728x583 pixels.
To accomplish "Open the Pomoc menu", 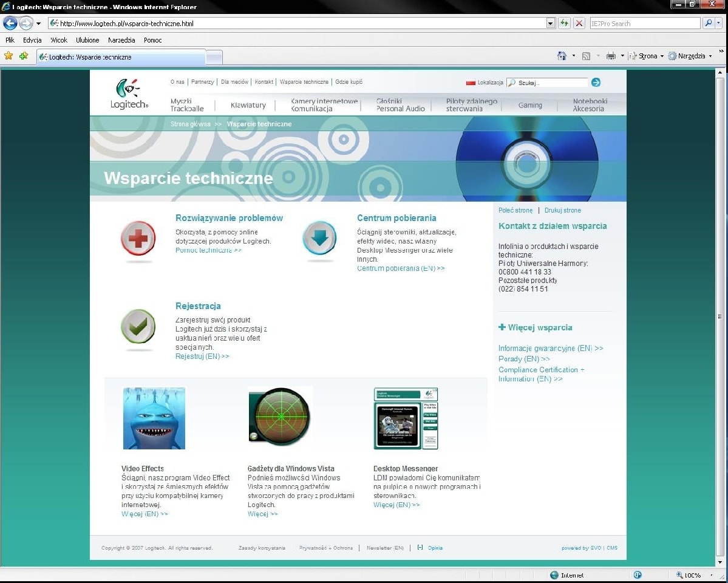I will pyautogui.click(x=153, y=40).
